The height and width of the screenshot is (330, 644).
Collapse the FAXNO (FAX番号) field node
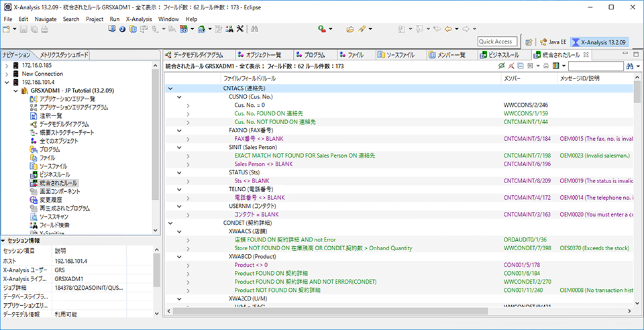point(179,131)
